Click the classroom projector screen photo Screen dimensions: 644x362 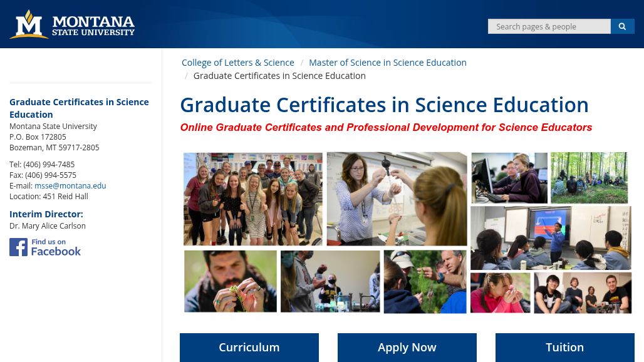(x=551, y=238)
